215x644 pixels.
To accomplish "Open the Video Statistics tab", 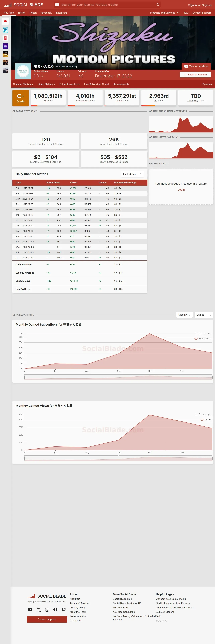I will pyautogui.click(x=46, y=84).
